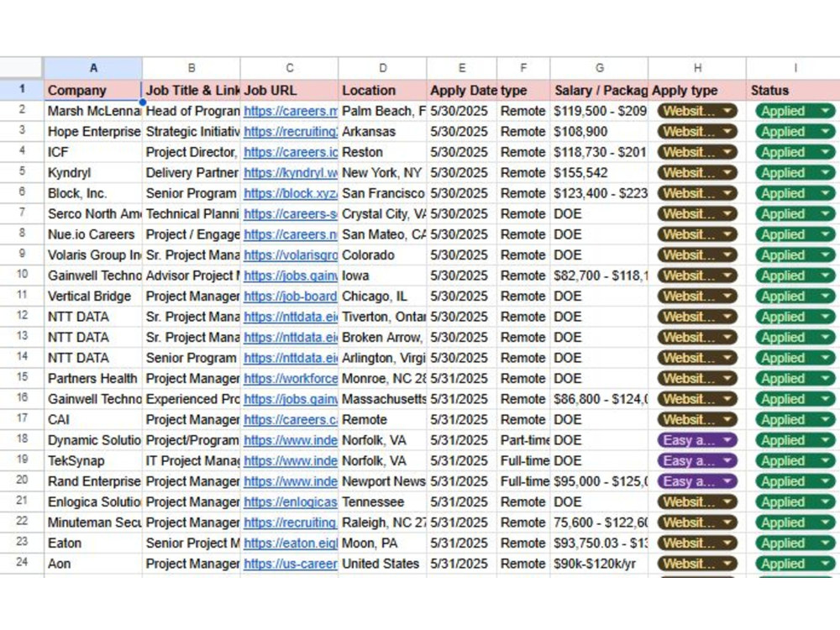Select column H header
This screenshot has width=840, height=630.
tap(697, 68)
